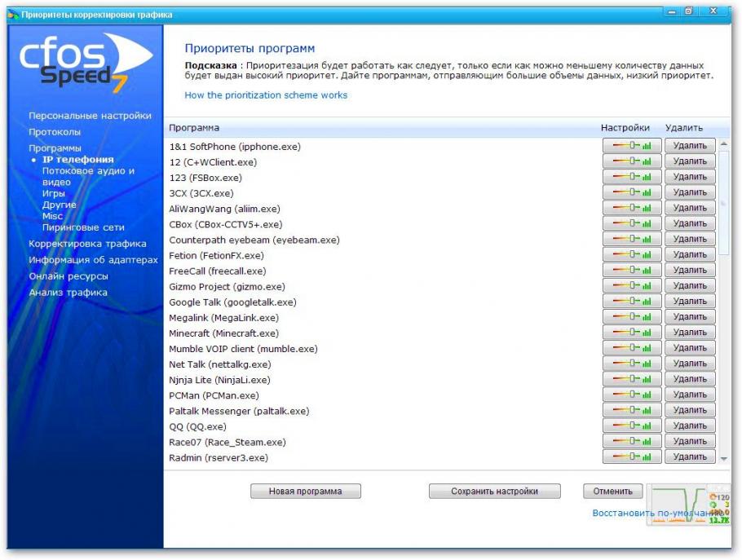
Task: Open priority settings for Fetion
Action: coord(632,255)
